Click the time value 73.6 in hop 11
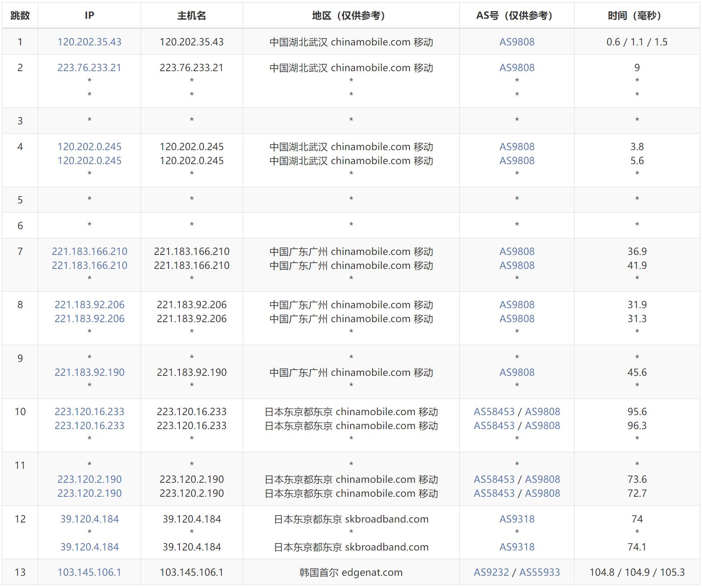 tap(637, 479)
